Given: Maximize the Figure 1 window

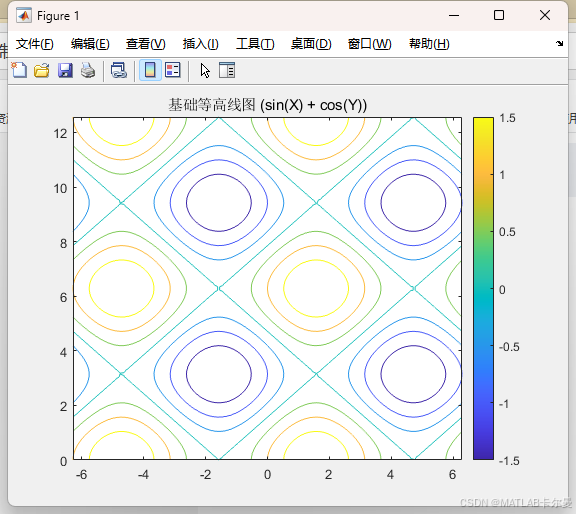Looking at the screenshot, I should (499, 15).
